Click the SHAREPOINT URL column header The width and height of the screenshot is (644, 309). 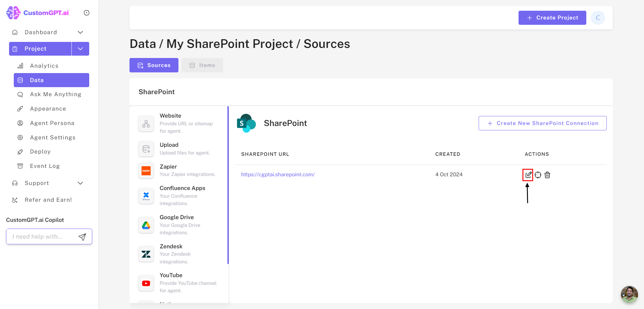(265, 154)
